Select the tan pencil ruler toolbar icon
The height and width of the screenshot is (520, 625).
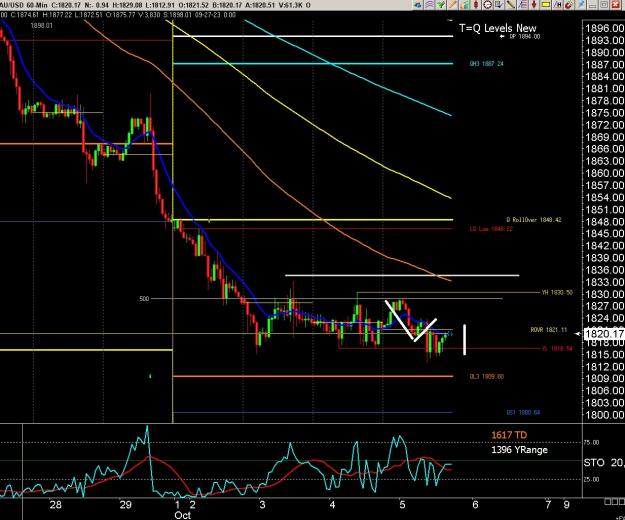pyautogui.click(x=452, y=5)
